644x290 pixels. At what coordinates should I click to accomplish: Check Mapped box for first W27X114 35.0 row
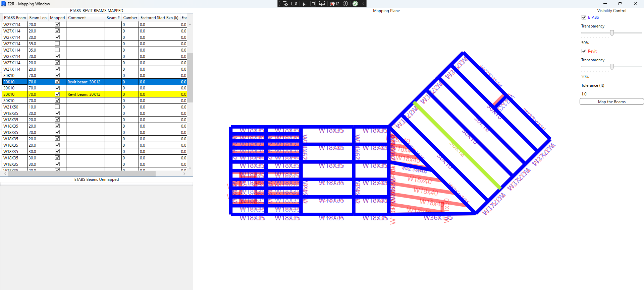(x=57, y=44)
